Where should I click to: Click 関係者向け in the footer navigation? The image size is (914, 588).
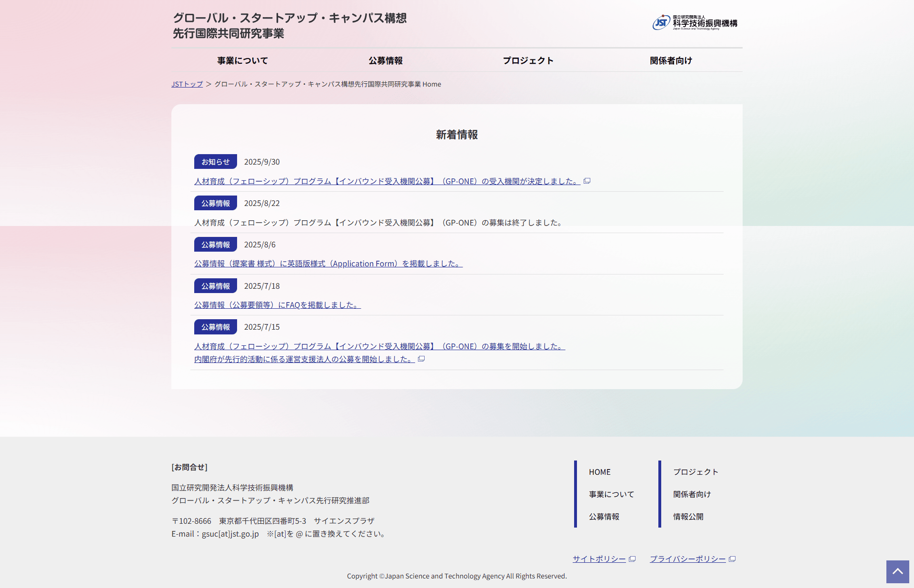point(691,494)
